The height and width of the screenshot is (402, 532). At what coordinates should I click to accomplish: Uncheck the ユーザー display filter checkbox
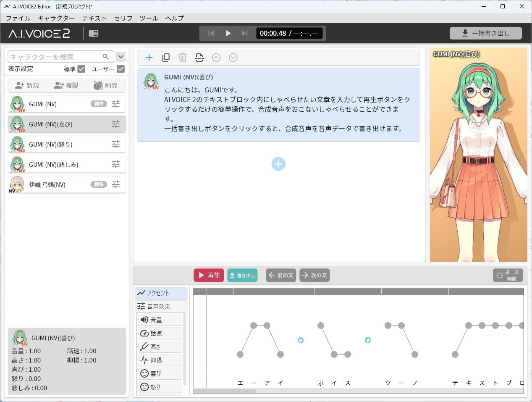121,69
